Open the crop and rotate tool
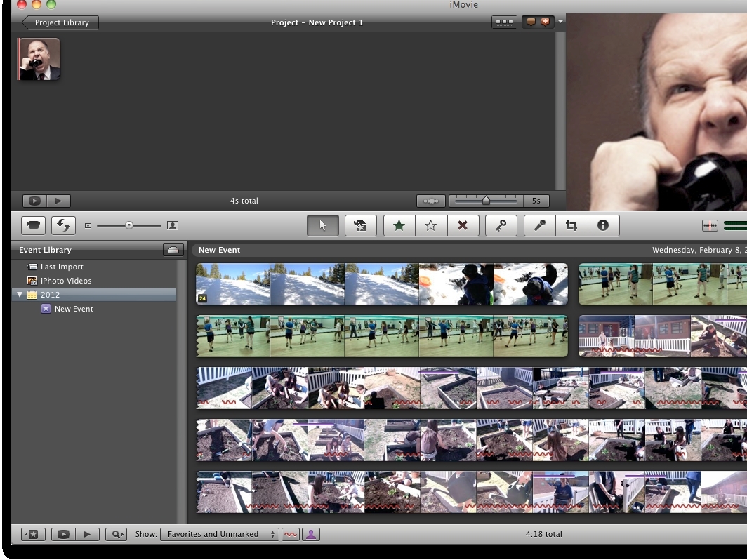Image resolution: width=747 pixels, height=560 pixels. point(571,225)
